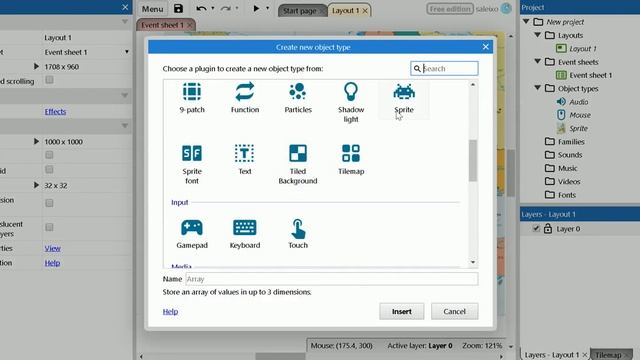Switch to Layers - Layout 1 bottom tab

552,355
